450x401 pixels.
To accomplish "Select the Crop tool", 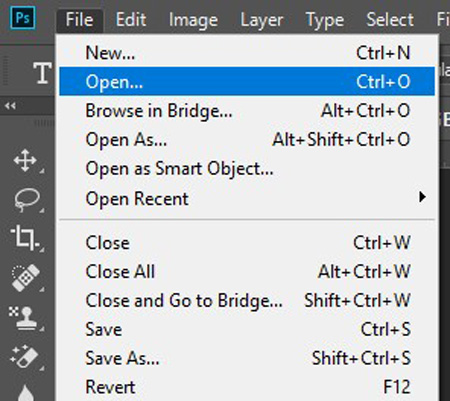I will tap(23, 238).
